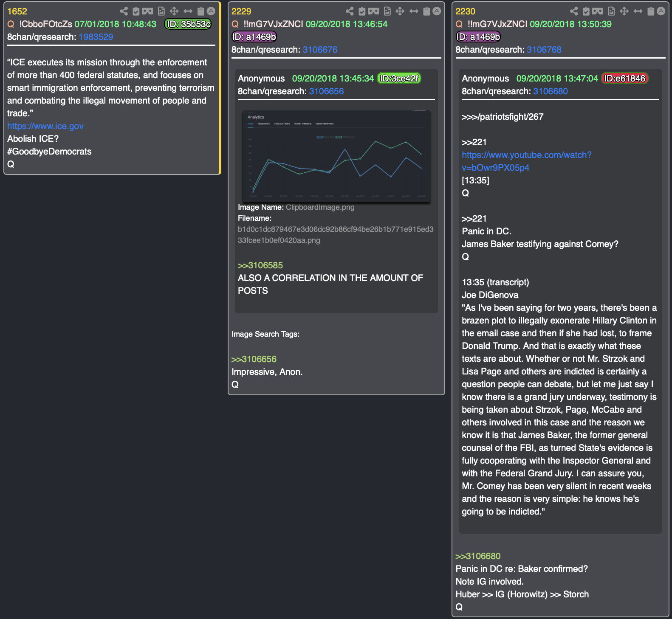
Task: Click post number 2230
Action: point(466,11)
